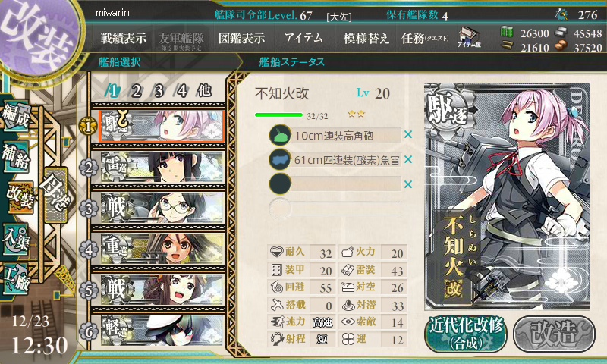Return to 母港 home port button
Screen dimensions: 607x364
[x=55, y=194]
